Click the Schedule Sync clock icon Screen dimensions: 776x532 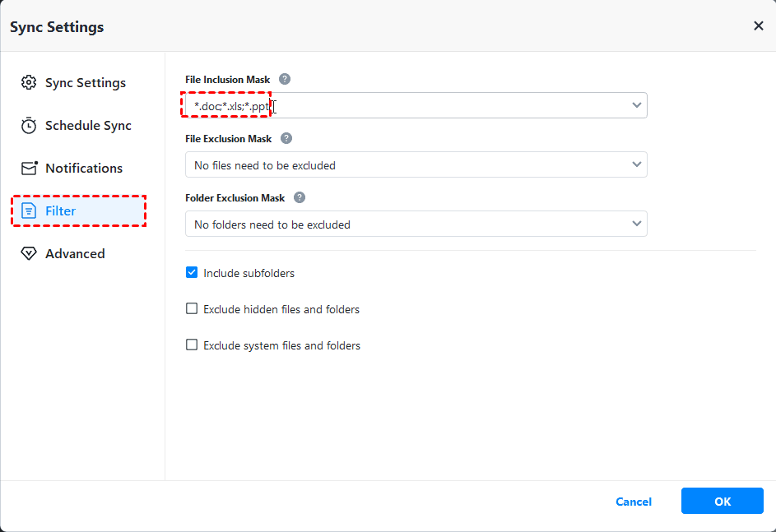tap(29, 126)
